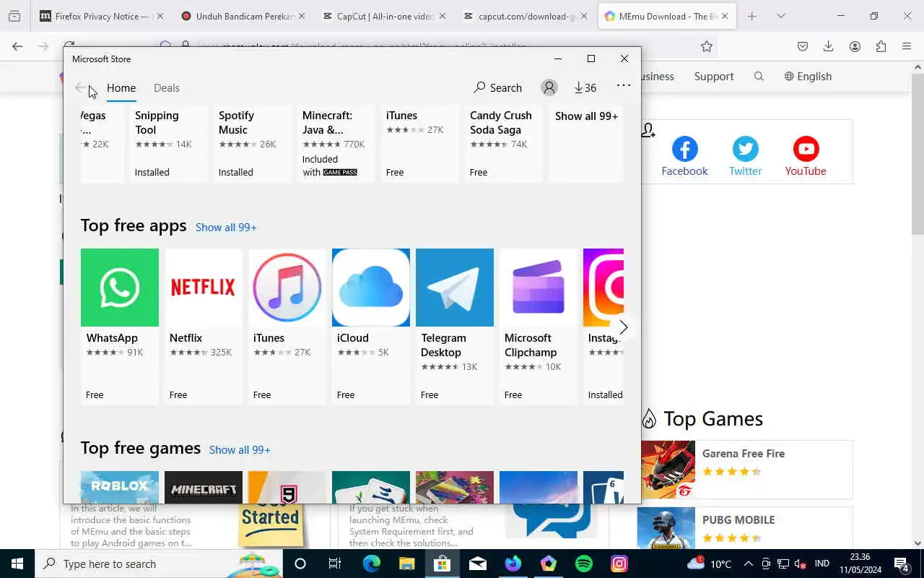Open the Roblox game thumbnail

(120, 487)
